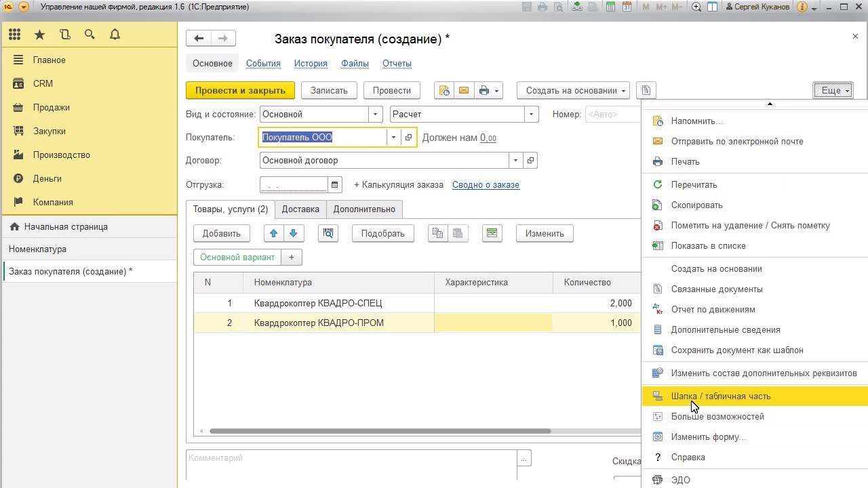The width and height of the screenshot is (868, 488).
Task: Choose Пометить на удаление / Снять пометку
Action: point(755,225)
